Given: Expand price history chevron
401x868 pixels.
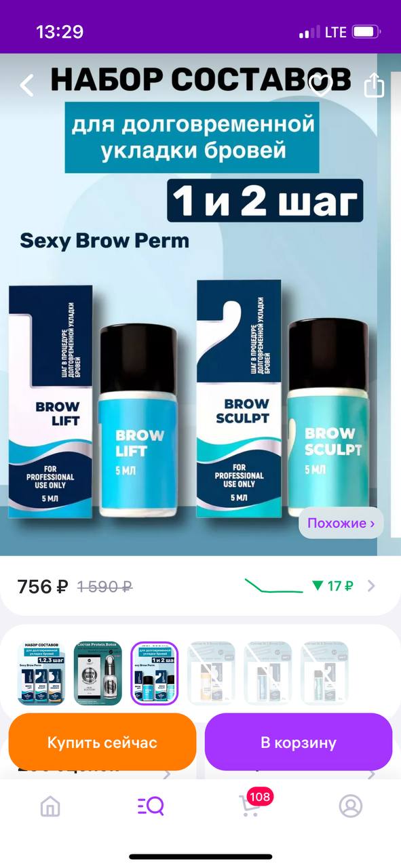Looking at the screenshot, I should 371,586.
